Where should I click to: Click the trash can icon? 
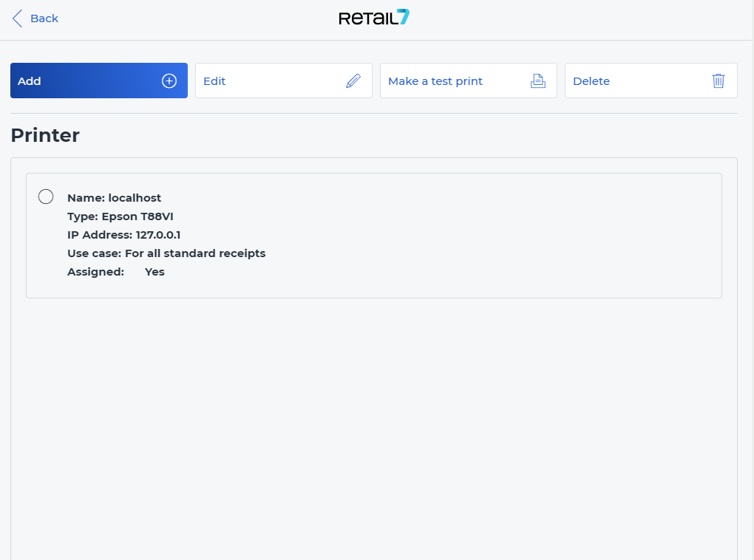[x=719, y=81]
